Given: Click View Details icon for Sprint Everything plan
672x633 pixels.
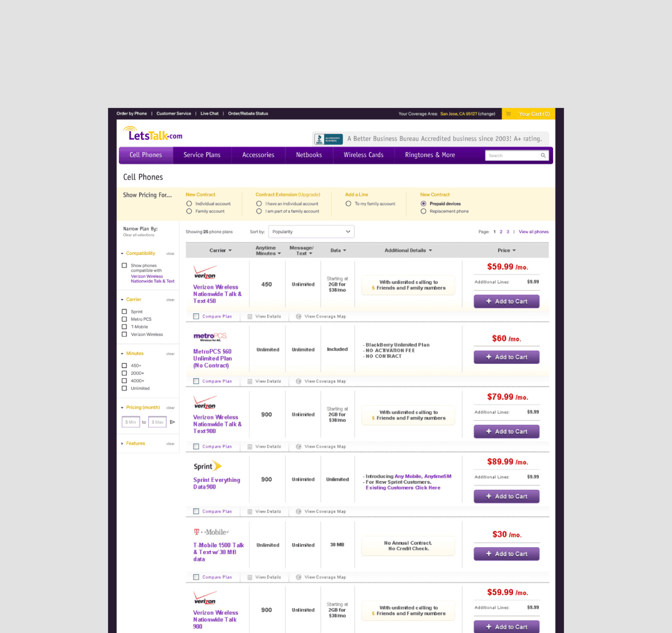Looking at the screenshot, I should click(x=250, y=512).
